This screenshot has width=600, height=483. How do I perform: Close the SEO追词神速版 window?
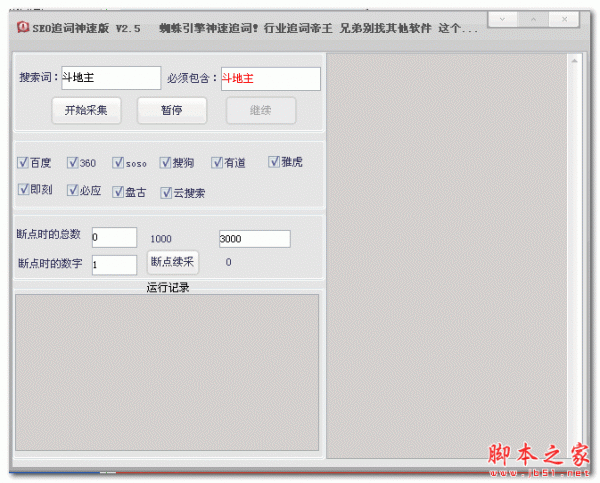[x=564, y=19]
